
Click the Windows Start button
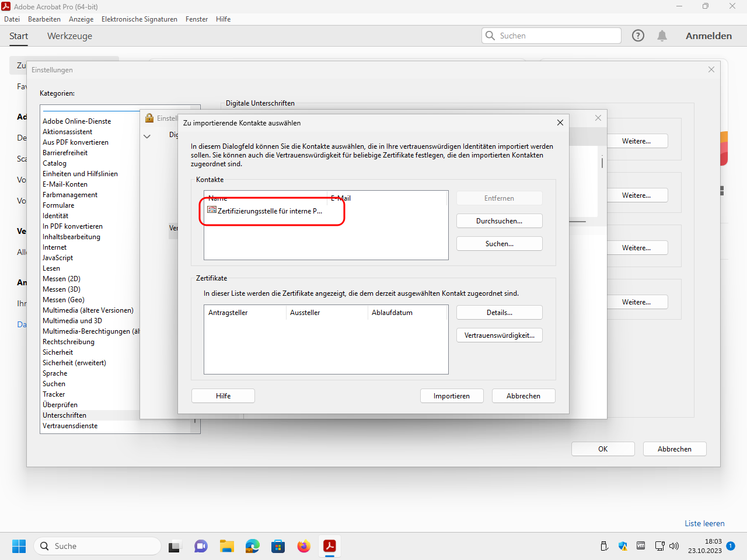click(19, 546)
